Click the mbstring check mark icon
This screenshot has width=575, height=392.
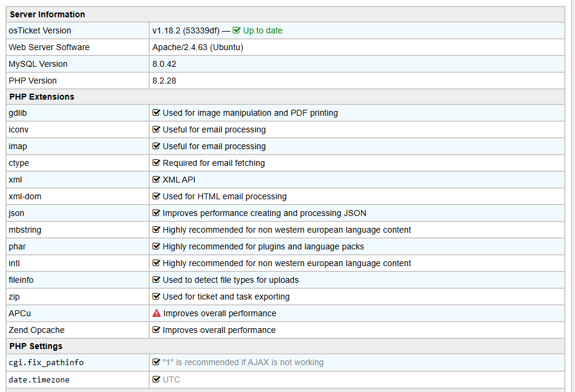pos(156,230)
